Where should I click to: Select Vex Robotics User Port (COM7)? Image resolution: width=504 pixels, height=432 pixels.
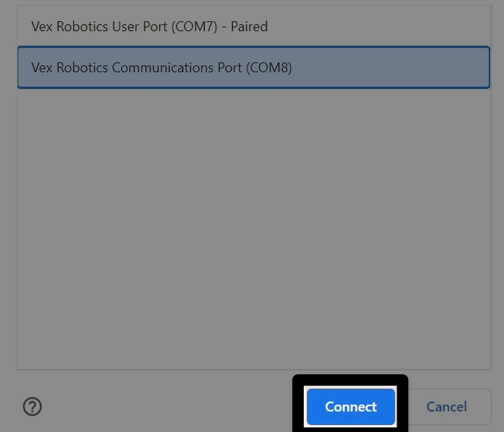pos(254,27)
